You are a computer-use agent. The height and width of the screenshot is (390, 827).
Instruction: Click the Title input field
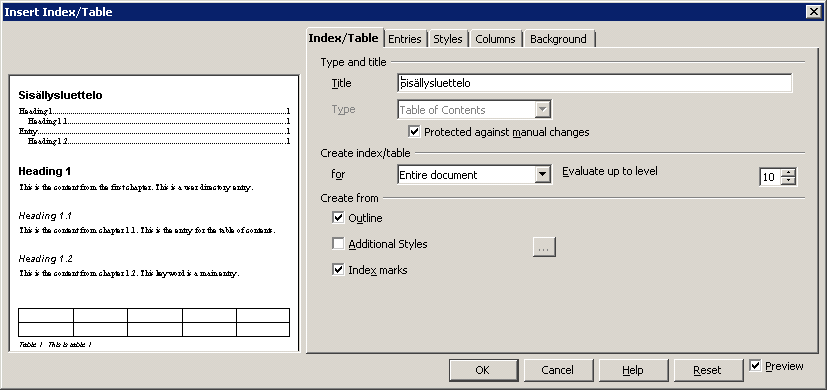pyautogui.click(x=594, y=83)
